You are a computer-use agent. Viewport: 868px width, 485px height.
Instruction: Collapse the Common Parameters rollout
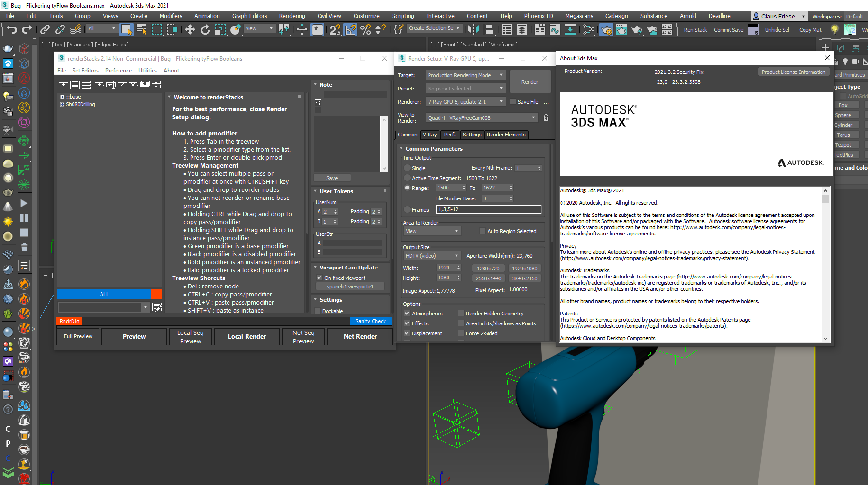401,148
